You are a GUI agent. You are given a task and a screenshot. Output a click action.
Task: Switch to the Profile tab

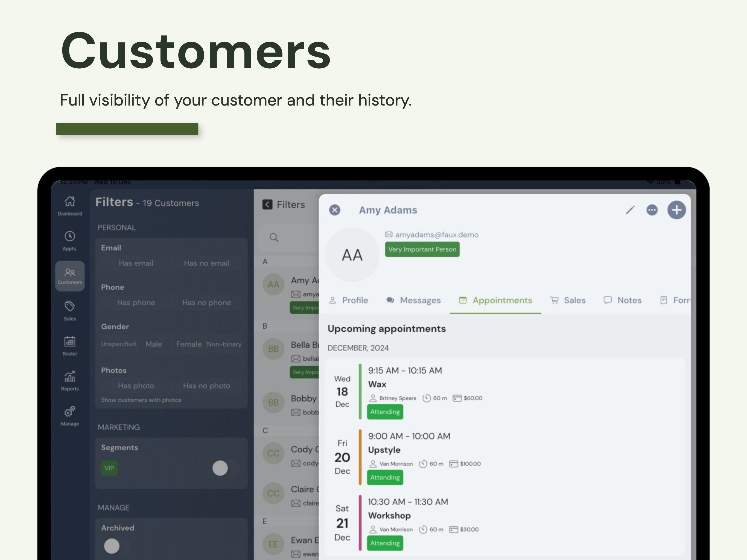tap(349, 300)
